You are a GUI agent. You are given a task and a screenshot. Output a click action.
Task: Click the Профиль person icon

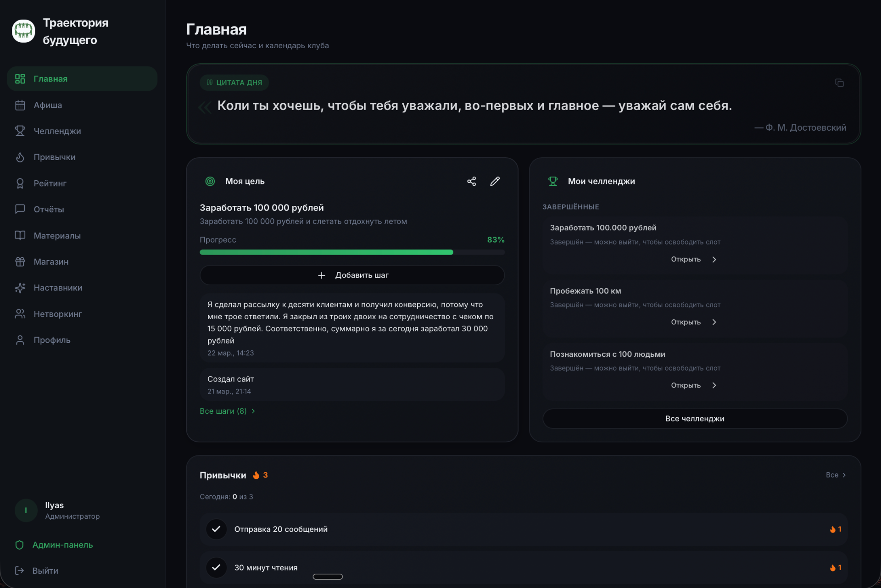click(x=20, y=340)
